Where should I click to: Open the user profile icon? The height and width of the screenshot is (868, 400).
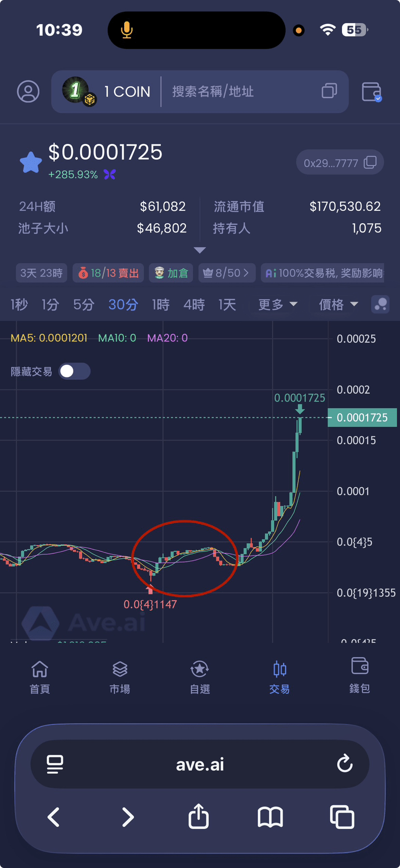click(x=29, y=91)
